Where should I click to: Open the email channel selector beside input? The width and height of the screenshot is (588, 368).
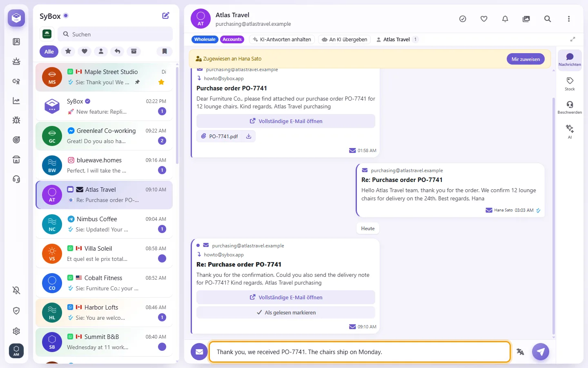[x=199, y=352]
